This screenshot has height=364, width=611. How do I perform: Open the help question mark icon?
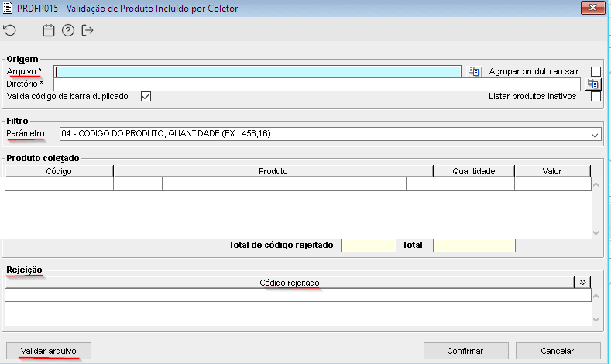[x=68, y=30]
